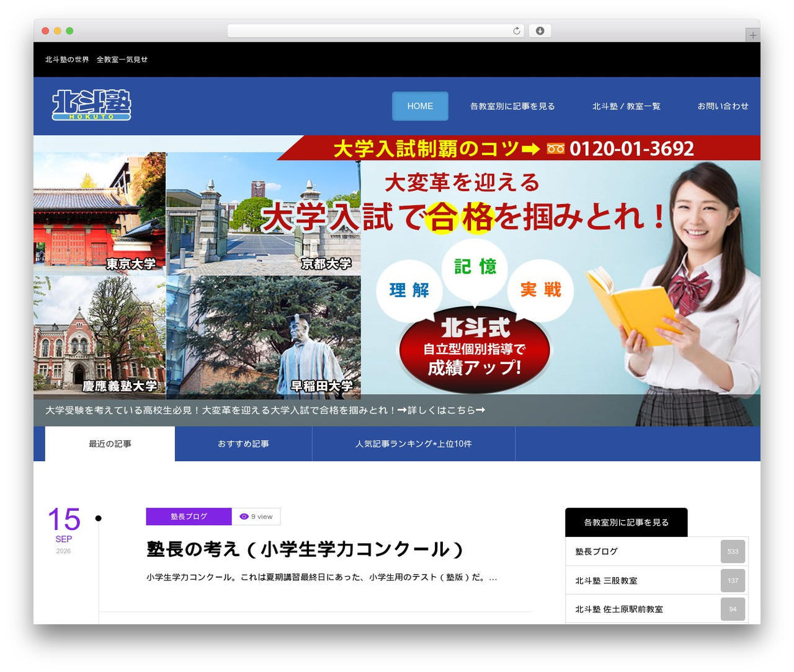
Task: Click the 137 count badge
Action: (x=733, y=580)
